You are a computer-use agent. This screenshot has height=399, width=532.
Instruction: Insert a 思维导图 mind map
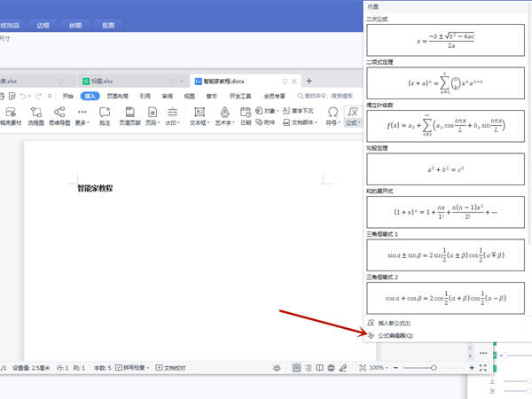(59, 116)
